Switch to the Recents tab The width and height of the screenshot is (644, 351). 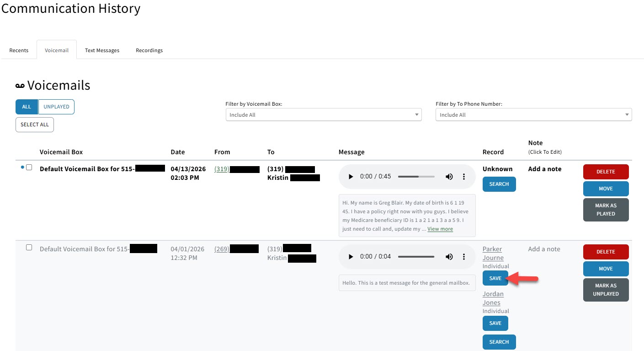(19, 50)
